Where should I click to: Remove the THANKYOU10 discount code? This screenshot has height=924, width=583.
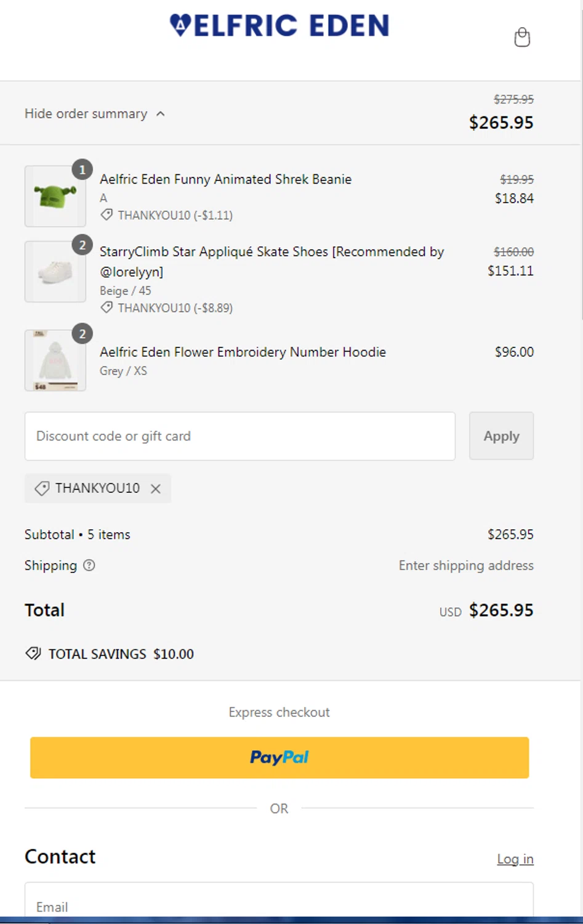(x=156, y=488)
